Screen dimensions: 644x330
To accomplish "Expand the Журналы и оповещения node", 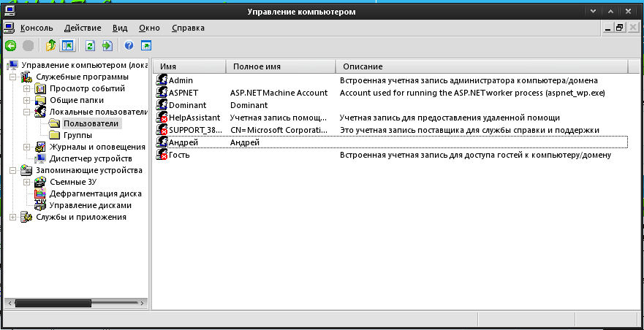I will [26, 147].
